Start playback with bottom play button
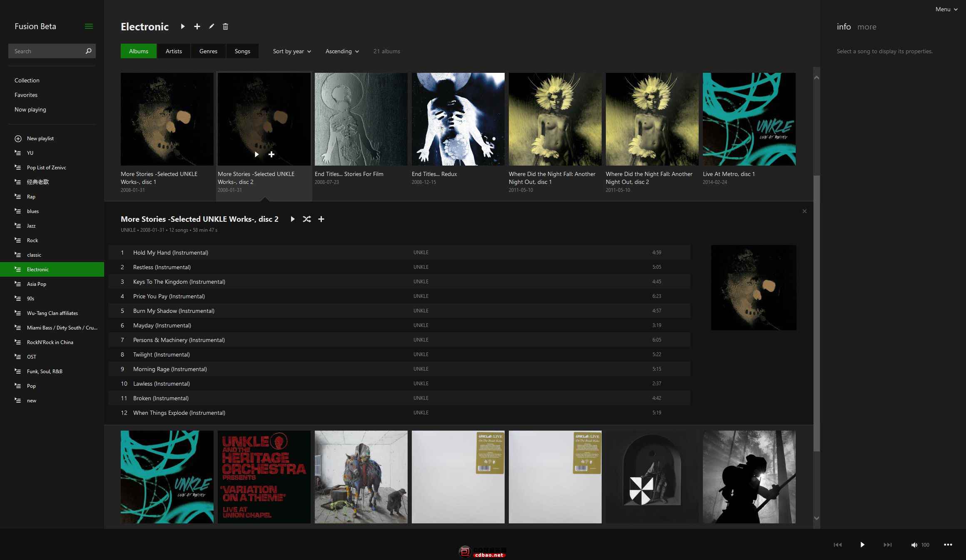Image resolution: width=966 pixels, height=560 pixels. click(x=862, y=545)
